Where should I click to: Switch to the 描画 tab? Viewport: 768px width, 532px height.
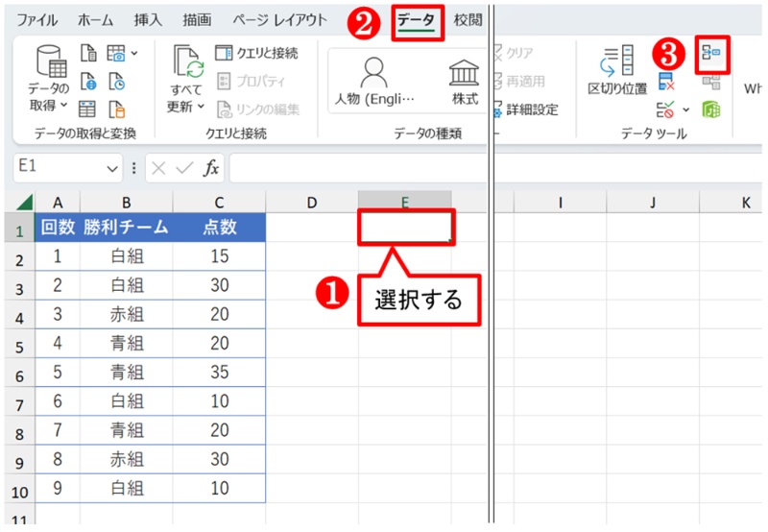click(x=197, y=20)
